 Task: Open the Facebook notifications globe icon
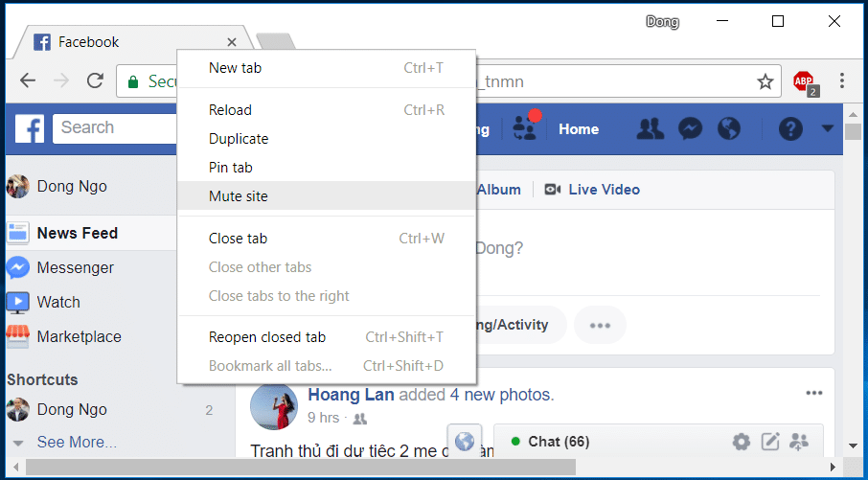[x=729, y=128]
